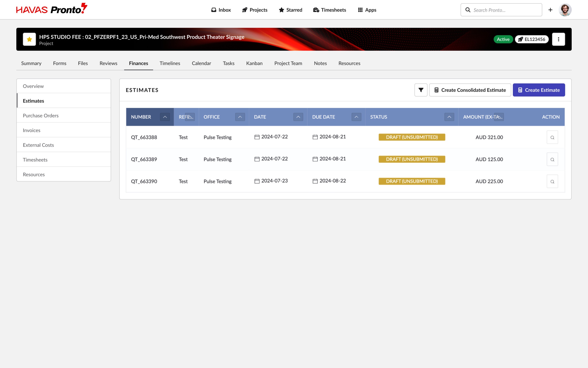The image size is (588, 368).
Task: Open the user profile avatar
Action: coord(565,10)
